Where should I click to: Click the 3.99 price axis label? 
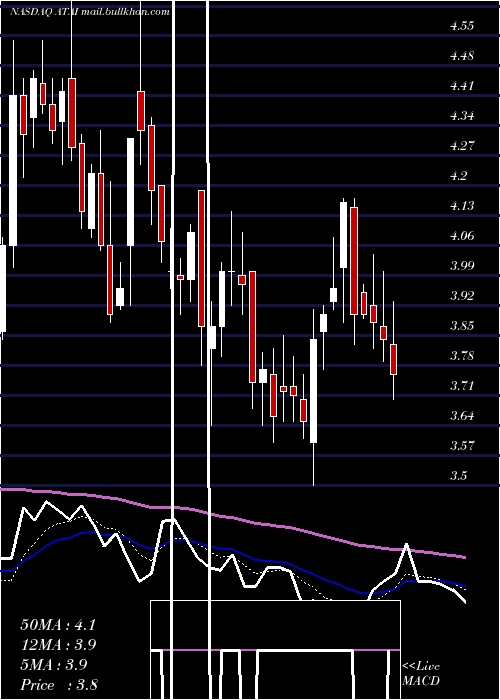point(462,266)
